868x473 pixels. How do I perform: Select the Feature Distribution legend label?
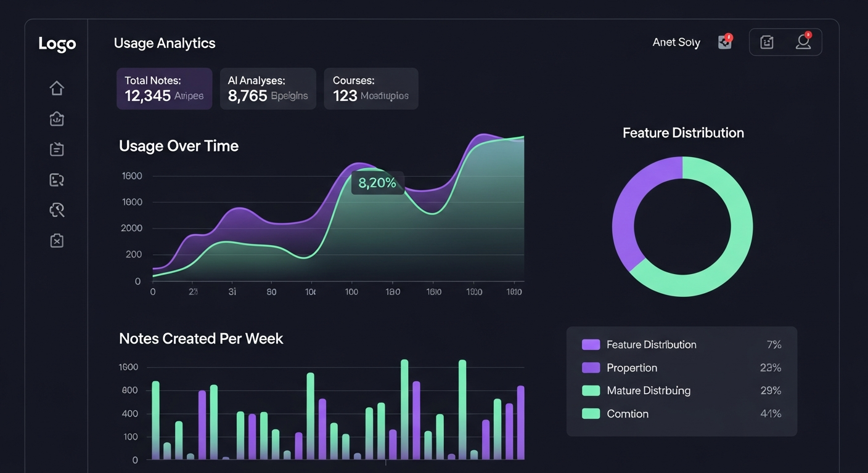652,345
